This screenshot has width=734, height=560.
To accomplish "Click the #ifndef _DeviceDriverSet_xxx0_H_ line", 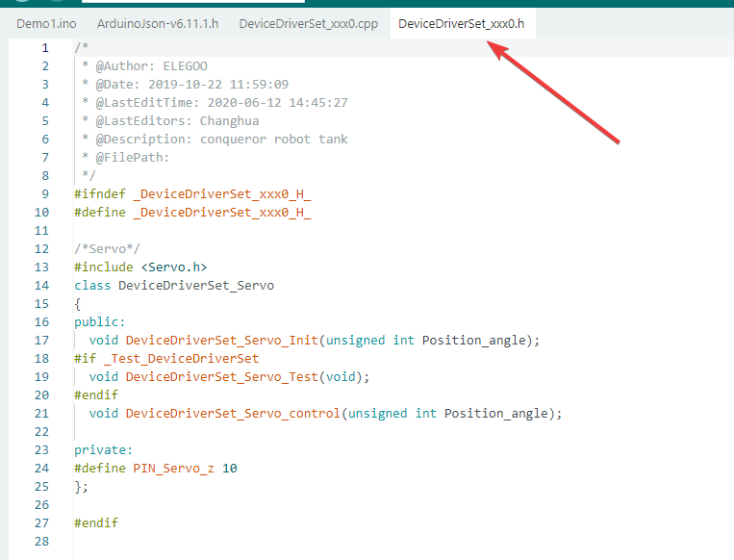I will pyautogui.click(x=192, y=193).
